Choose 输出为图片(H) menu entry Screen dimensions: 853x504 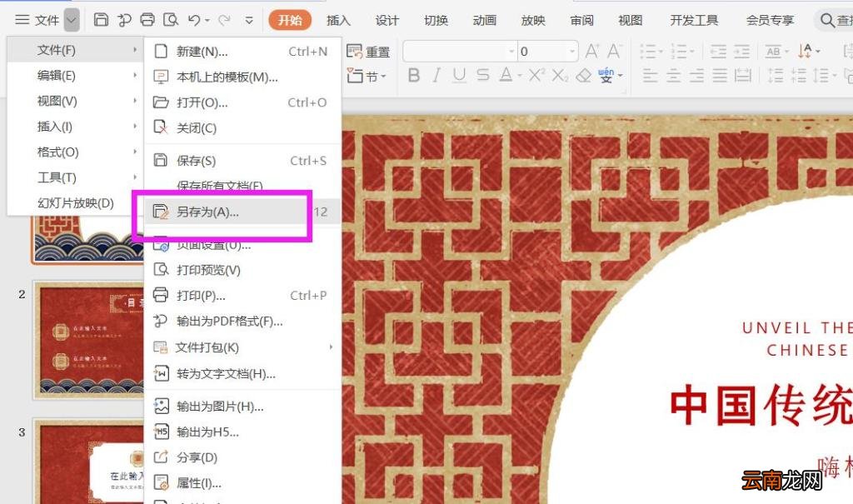point(242,406)
